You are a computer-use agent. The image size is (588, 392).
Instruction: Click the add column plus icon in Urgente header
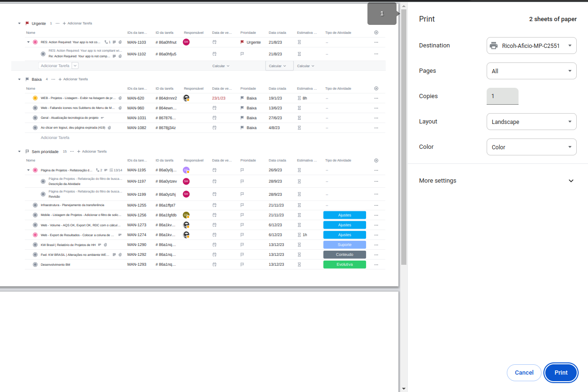click(376, 33)
